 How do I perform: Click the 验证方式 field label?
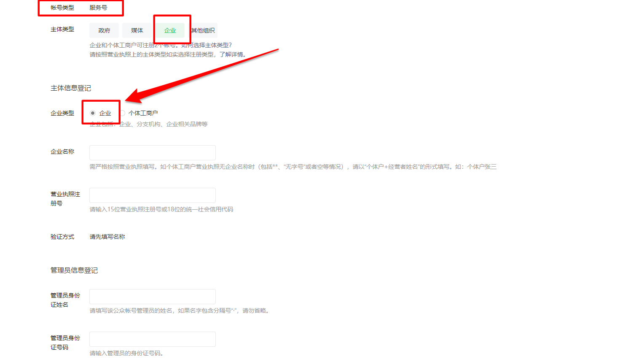pos(62,237)
